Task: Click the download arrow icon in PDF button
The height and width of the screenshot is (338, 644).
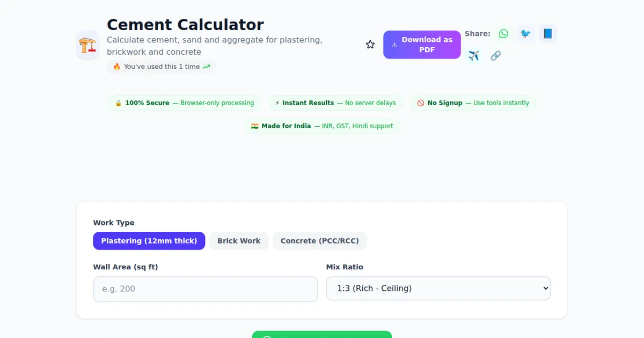Action: pyautogui.click(x=394, y=45)
